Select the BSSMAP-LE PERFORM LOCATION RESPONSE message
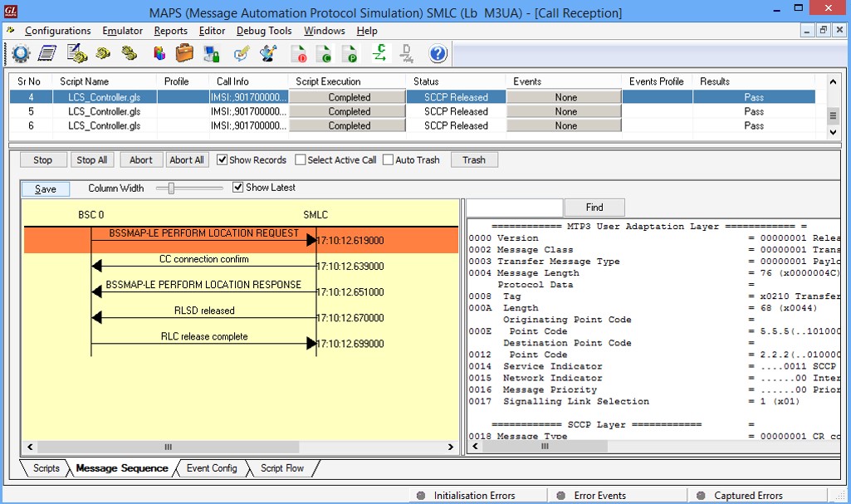 203,285
